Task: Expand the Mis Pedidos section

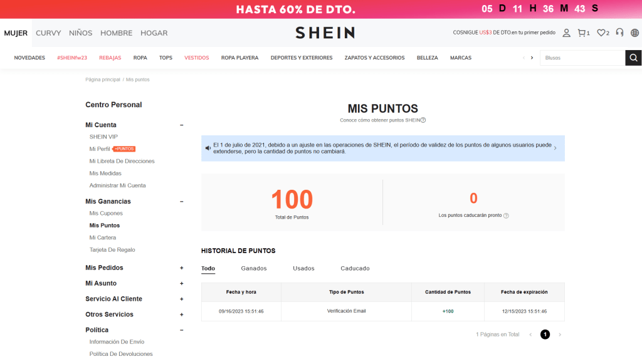Action: (181, 268)
